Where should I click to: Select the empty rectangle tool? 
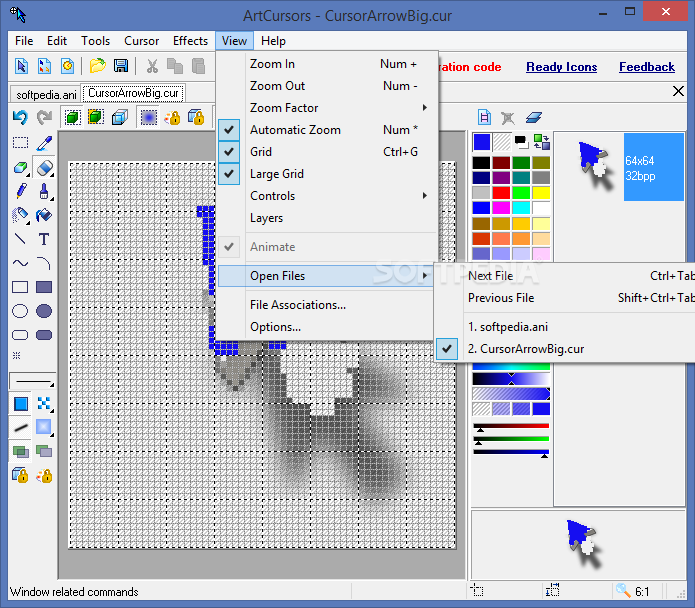click(x=20, y=287)
